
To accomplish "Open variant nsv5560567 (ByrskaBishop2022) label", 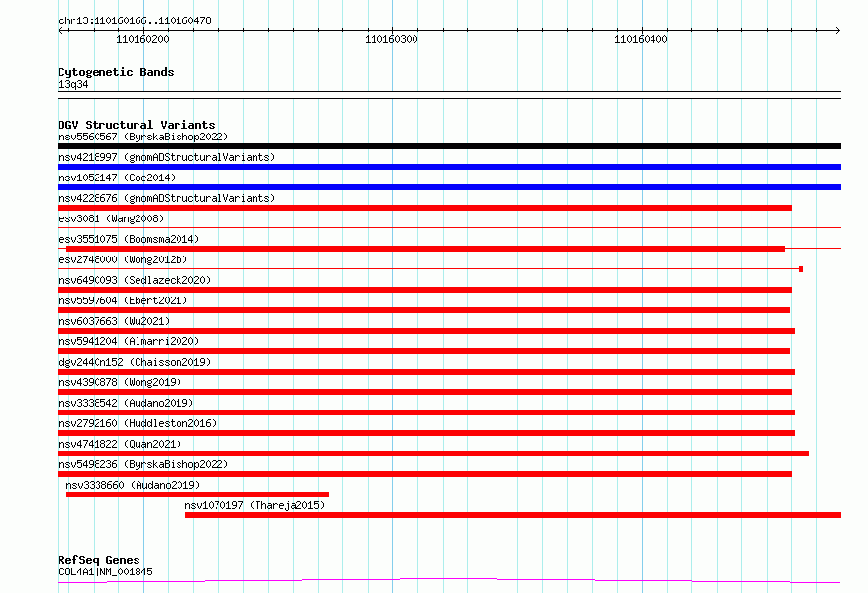I will click(x=143, y=137).
